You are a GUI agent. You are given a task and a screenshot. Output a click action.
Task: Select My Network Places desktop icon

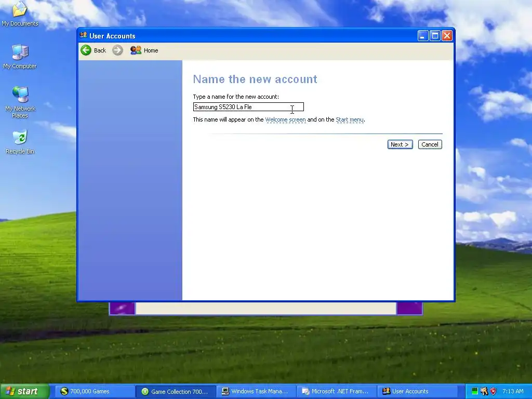click(20, 102)
